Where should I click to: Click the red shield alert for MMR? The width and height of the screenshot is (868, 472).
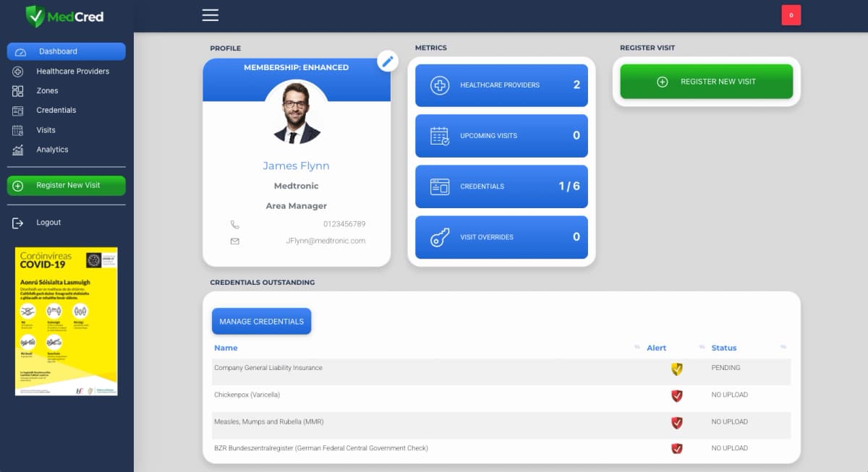[x=676, y=422]
